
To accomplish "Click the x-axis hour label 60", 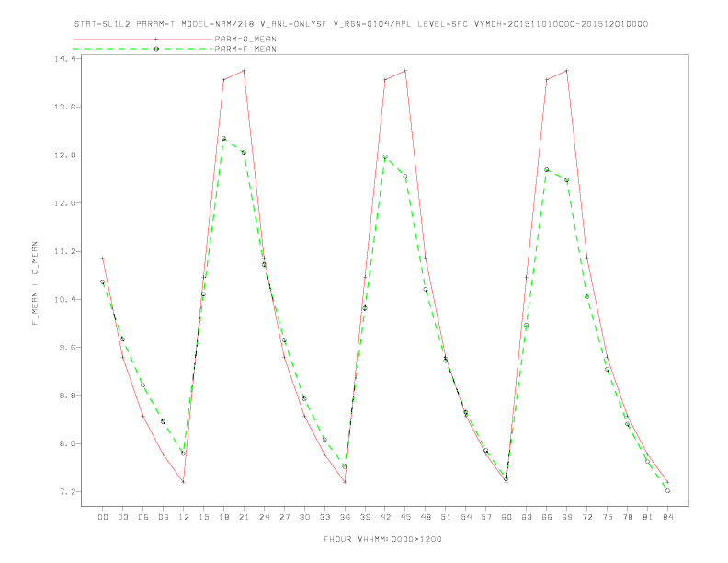I will click(506, 517).
